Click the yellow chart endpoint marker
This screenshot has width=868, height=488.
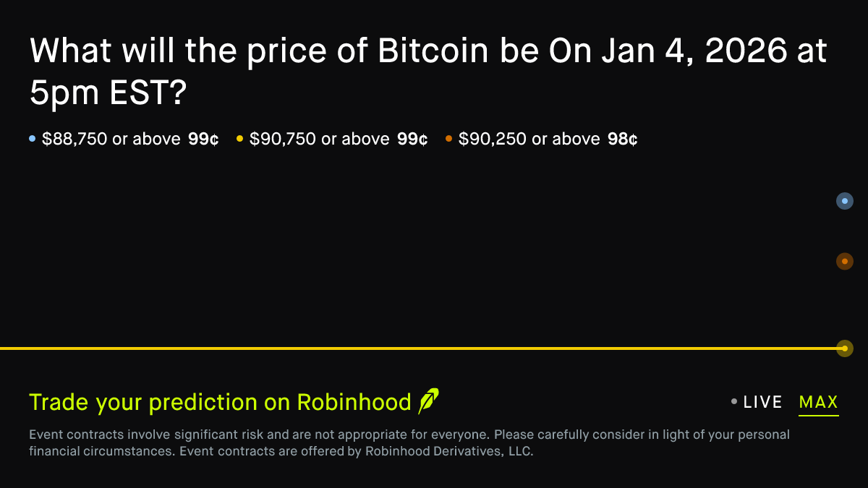point(844,348)
